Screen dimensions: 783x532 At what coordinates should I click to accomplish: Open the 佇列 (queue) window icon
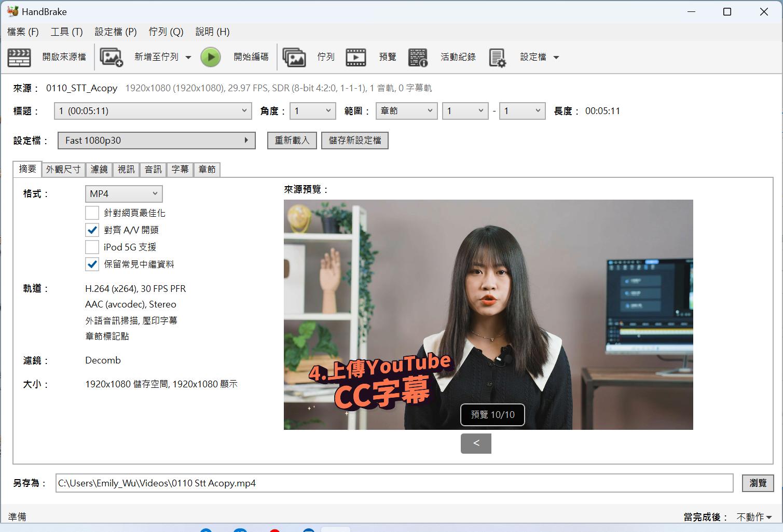click(x=294, y=57)
